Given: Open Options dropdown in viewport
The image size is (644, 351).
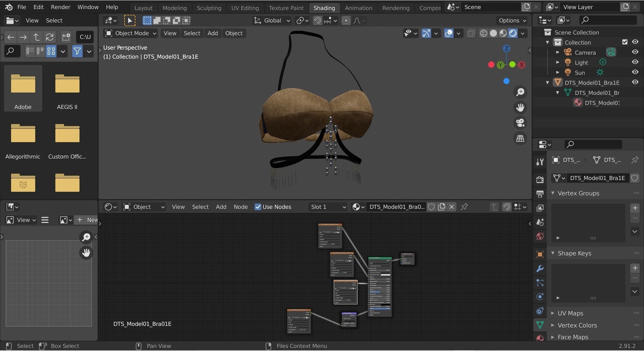Looking at the screenshot, I should (x=512, y=20).
